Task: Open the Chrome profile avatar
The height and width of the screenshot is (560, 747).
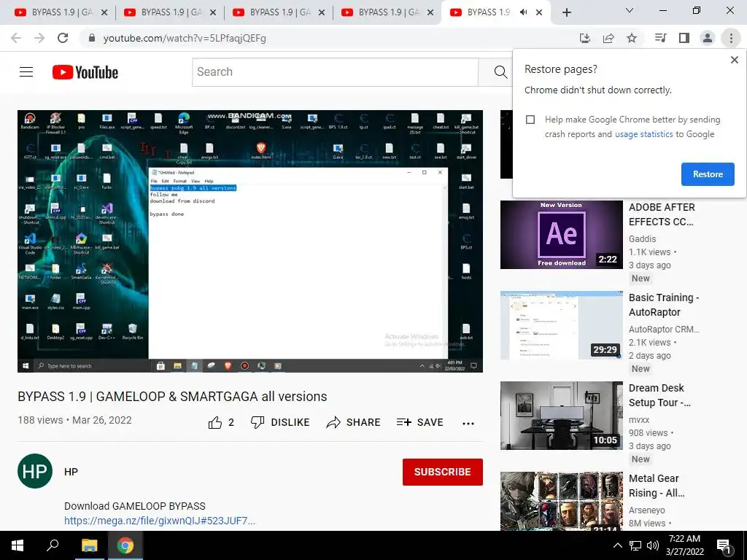Action: [708, 38]
